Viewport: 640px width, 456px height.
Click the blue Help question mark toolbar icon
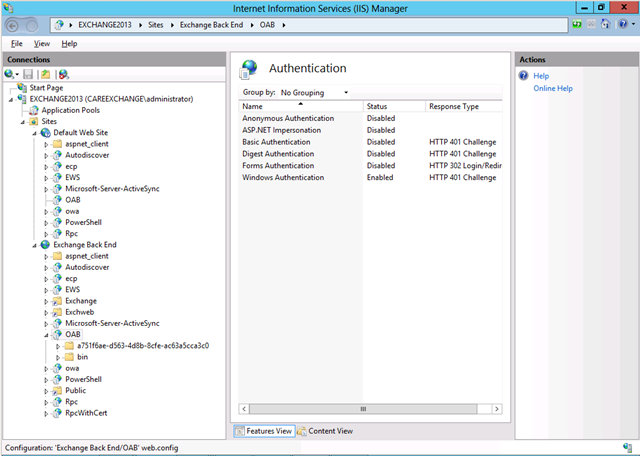pyautogui.click(x=623, y=24)
